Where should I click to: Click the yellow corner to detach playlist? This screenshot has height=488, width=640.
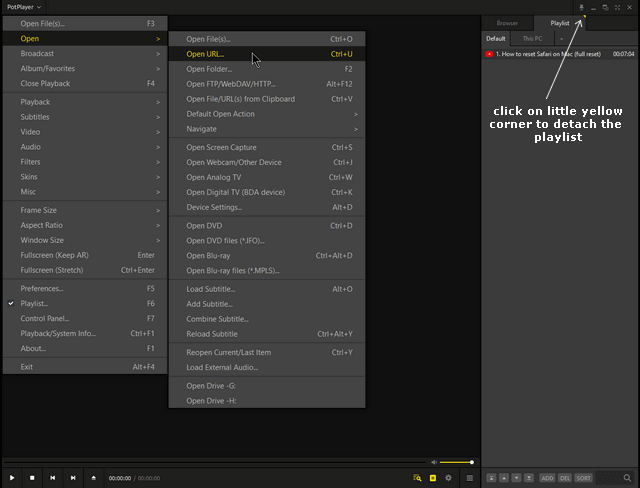pyautogui.click(x=584, y=17)
